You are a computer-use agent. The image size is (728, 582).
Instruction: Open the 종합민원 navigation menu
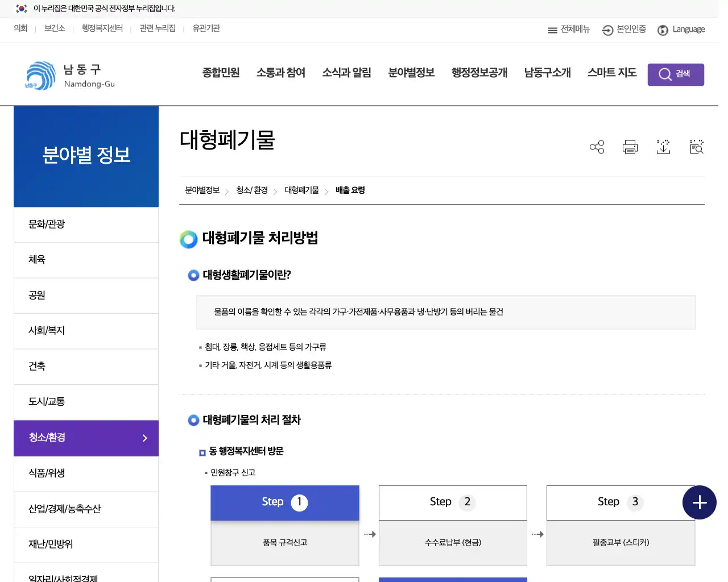(221, 73)
